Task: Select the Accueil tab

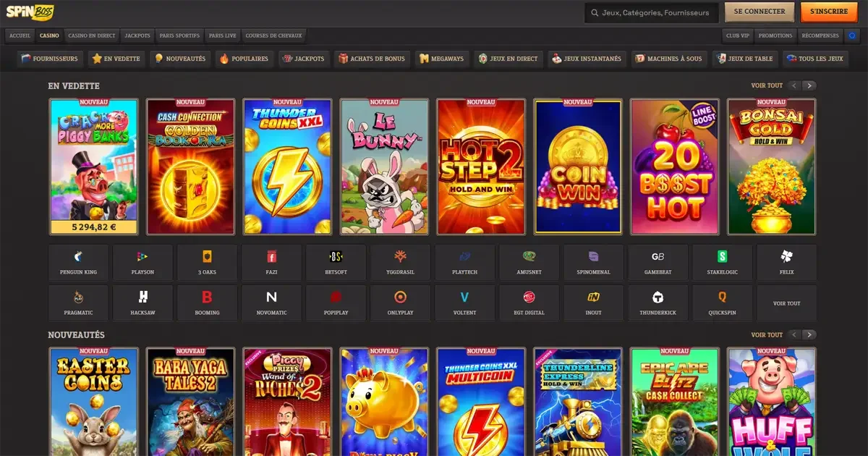Action: [20, 35]
